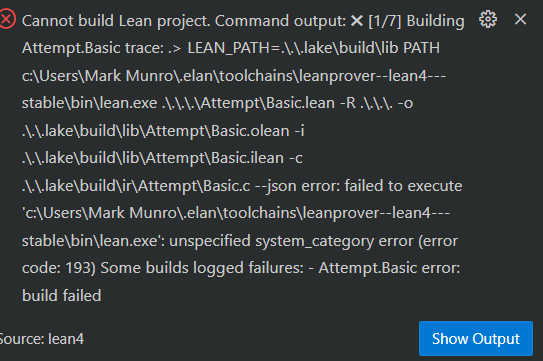543x361 pixels.
Task: Click the quoted 'c:\Users\Mark Munro path line
Action: coord(236,213)
